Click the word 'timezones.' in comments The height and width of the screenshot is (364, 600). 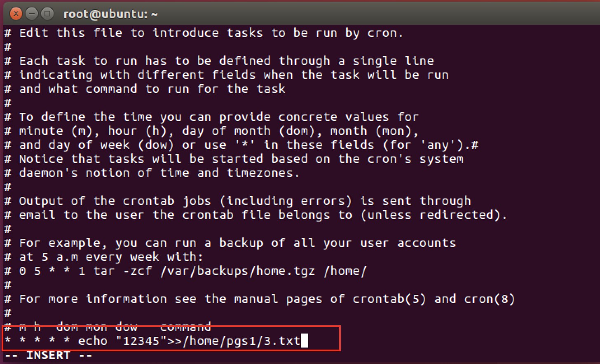[263, 173]
